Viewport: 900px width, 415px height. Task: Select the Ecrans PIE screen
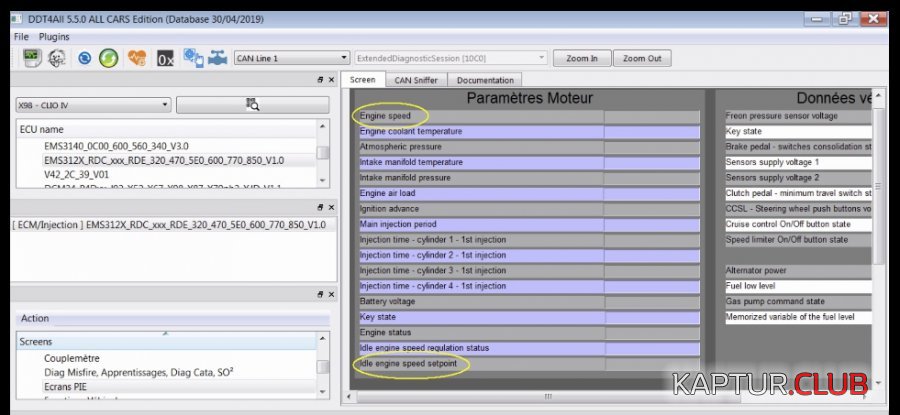tap(65, 387)
